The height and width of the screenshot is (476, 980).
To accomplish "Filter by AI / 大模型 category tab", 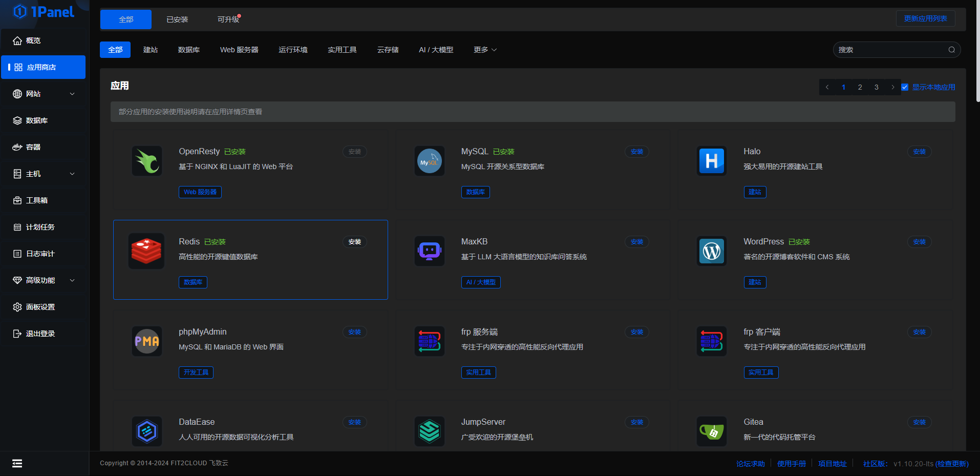I will tap(436, 50).
